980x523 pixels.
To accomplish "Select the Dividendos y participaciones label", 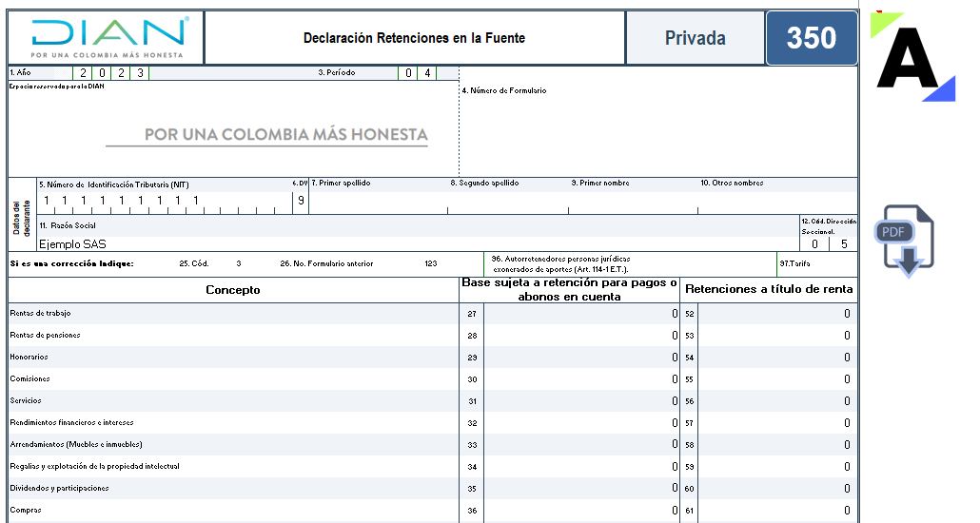I will (59, 488).
